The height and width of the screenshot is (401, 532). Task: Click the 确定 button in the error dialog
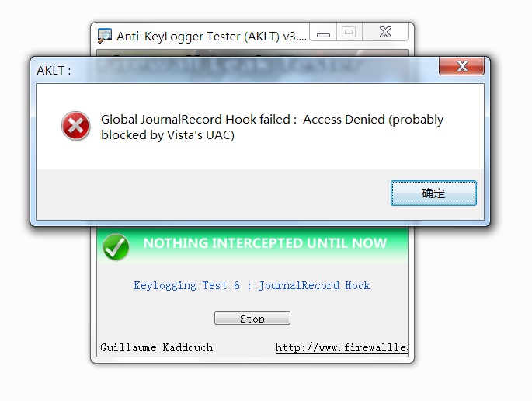(x=433, y=193)
